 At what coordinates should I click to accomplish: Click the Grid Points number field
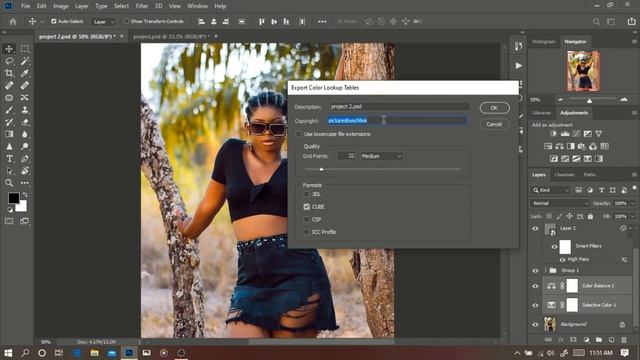[347, 156]
